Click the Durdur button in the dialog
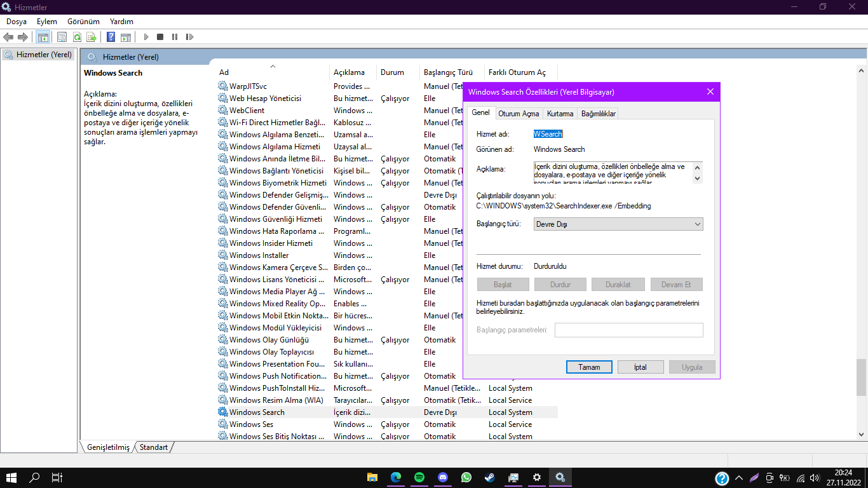The width and height of the screenshot is (868, 488). coord(560,285)
